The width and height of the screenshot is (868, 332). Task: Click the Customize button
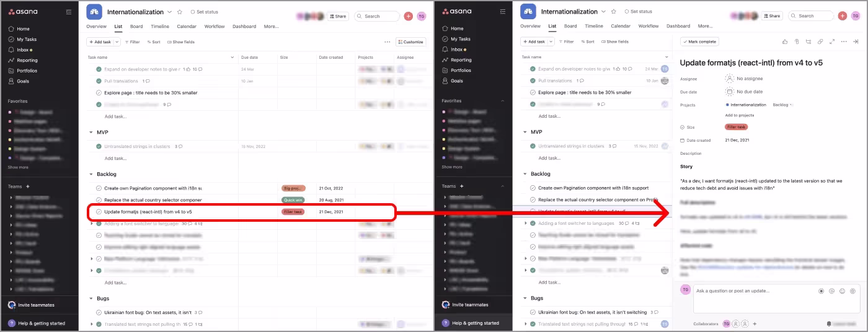(410, 42)
